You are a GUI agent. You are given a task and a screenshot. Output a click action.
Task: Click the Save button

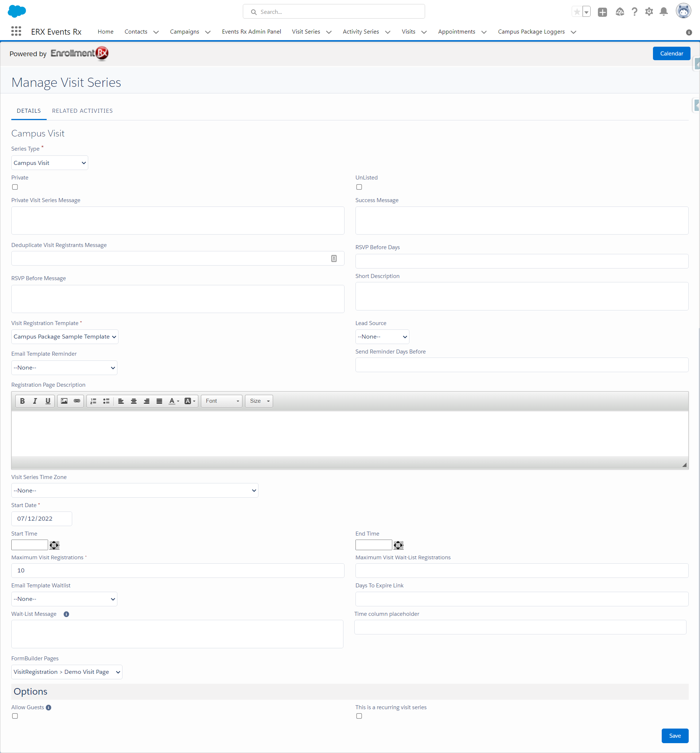point(674,735)
